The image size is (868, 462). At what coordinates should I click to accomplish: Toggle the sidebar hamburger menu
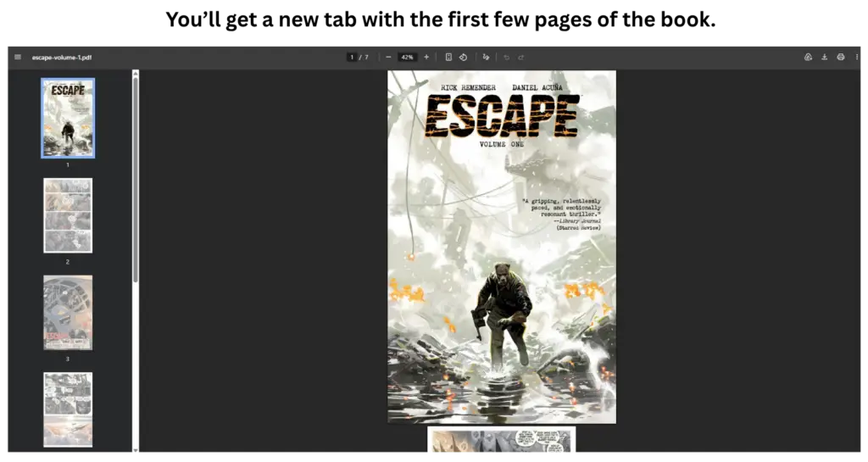pyautogui.click(x=18, y=57)
